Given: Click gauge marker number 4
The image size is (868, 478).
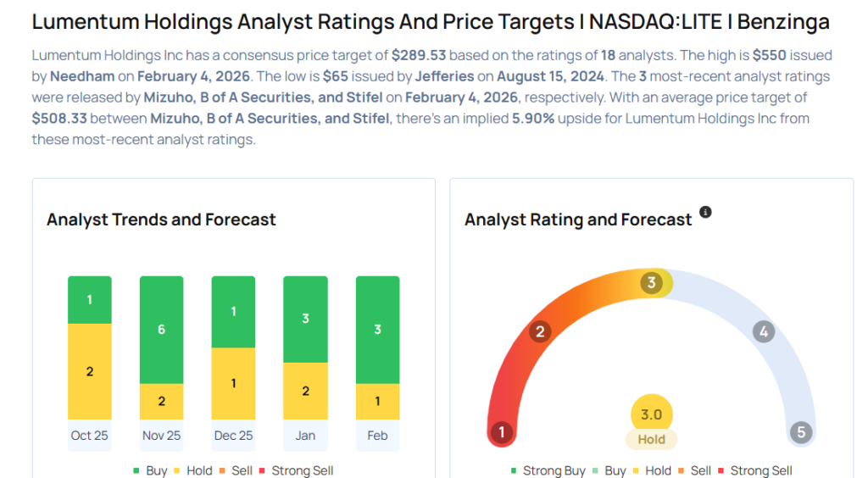Looking at the screenshot, I should [763, 331].
